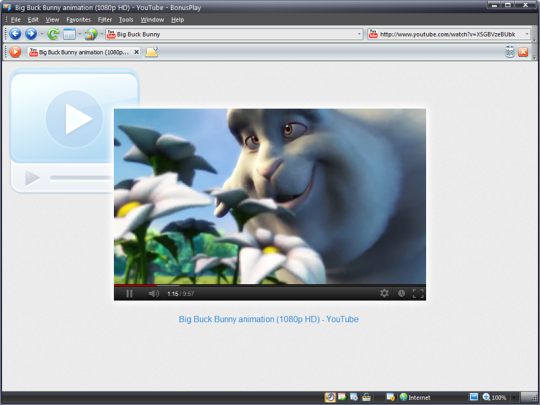The width and height of the screenshot is (540, 405).
Task: Close the Big Buck Bunny animation tab
Action: point(136,52)
